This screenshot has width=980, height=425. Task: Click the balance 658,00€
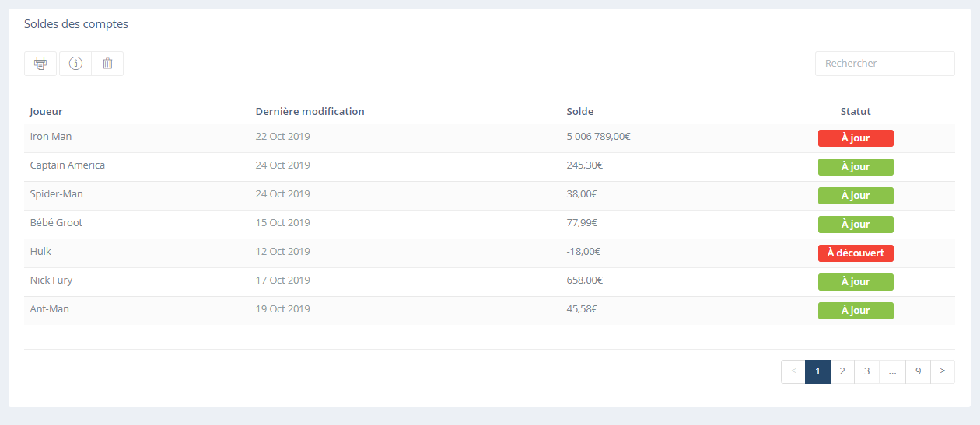585,280
